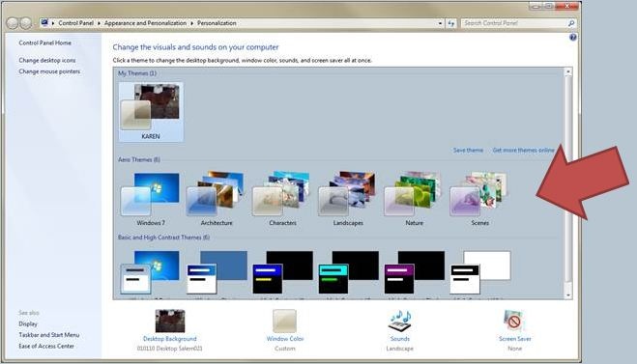The image size is (637, 364).
Task: Click the Sounds label link
Action: click(x=400, y=339)
